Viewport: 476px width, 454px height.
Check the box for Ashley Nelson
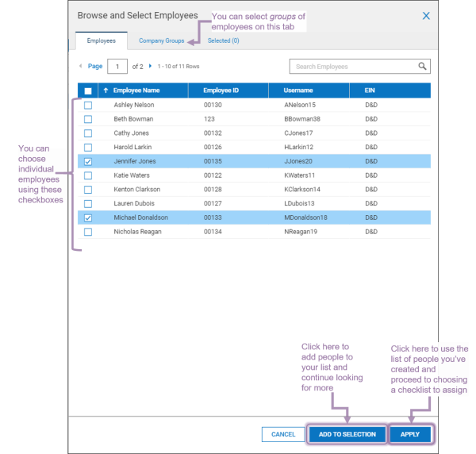[x=88, y=105]
